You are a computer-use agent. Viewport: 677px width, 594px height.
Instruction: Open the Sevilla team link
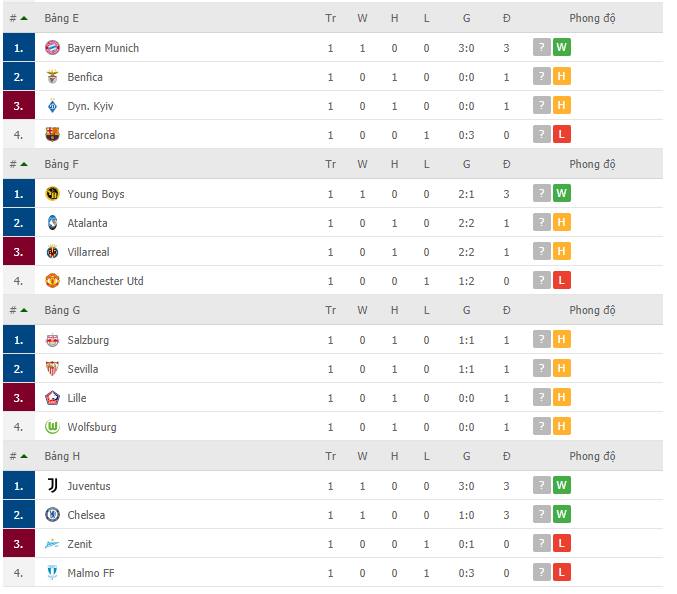coord(83,369)
